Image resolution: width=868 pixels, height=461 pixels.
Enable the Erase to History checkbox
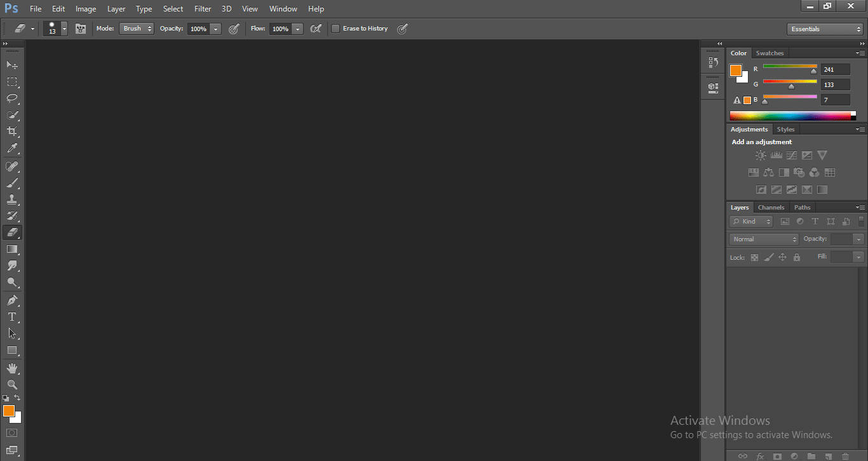[336, 29]
